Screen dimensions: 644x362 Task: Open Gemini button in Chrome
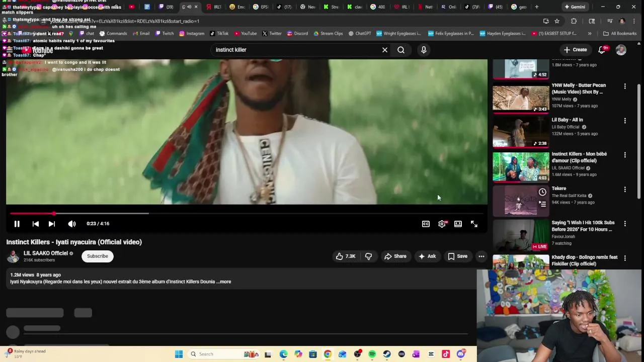(x=575, y=7)
